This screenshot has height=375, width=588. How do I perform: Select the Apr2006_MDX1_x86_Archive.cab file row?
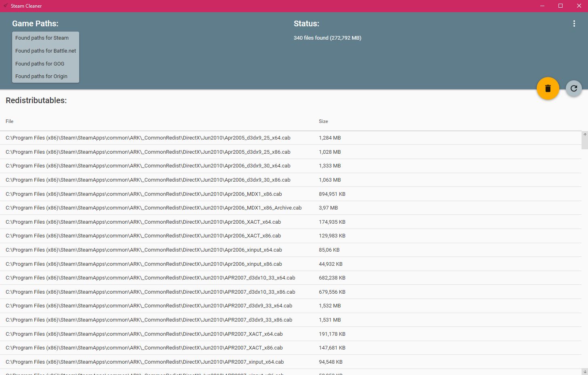point(291,208)
